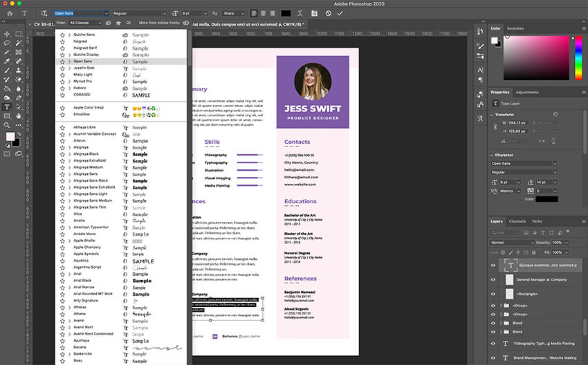Left align the text
The height and width of the screenshot is (365, 588).
[254, 14]
